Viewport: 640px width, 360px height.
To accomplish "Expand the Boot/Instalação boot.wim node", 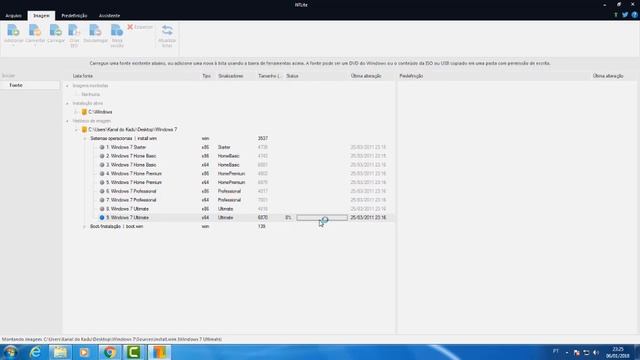I will (x=85, y=226).
